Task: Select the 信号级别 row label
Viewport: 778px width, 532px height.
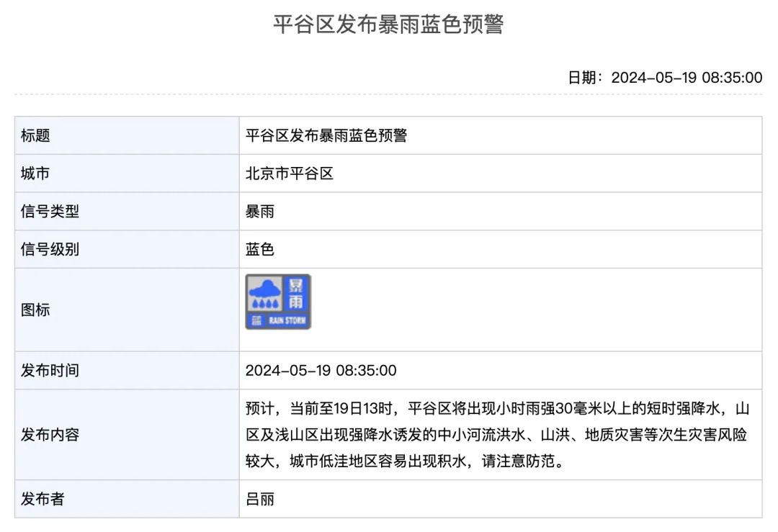Action: [x=50, y=250]
